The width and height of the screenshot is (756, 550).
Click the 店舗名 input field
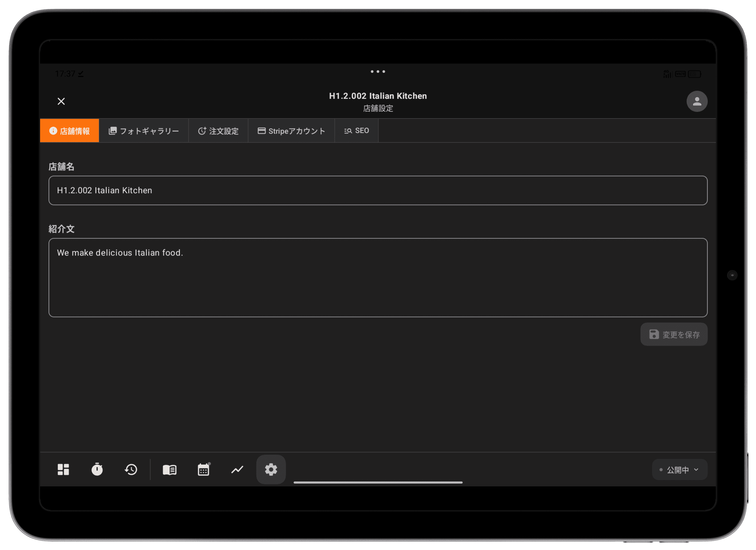(378, 190)
